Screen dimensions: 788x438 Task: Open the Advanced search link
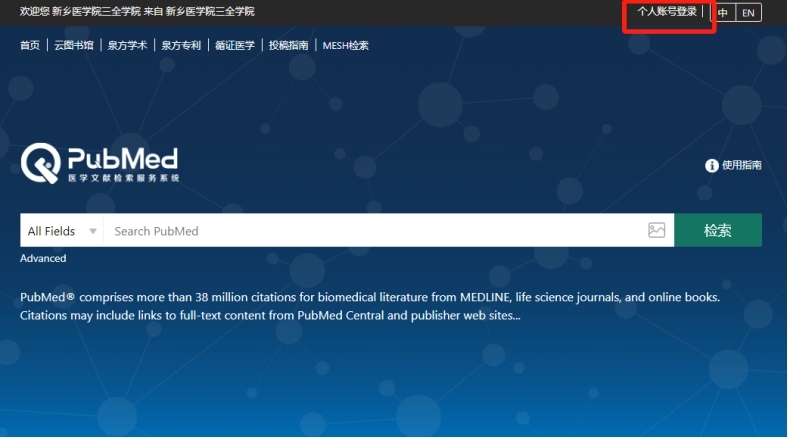43,258
